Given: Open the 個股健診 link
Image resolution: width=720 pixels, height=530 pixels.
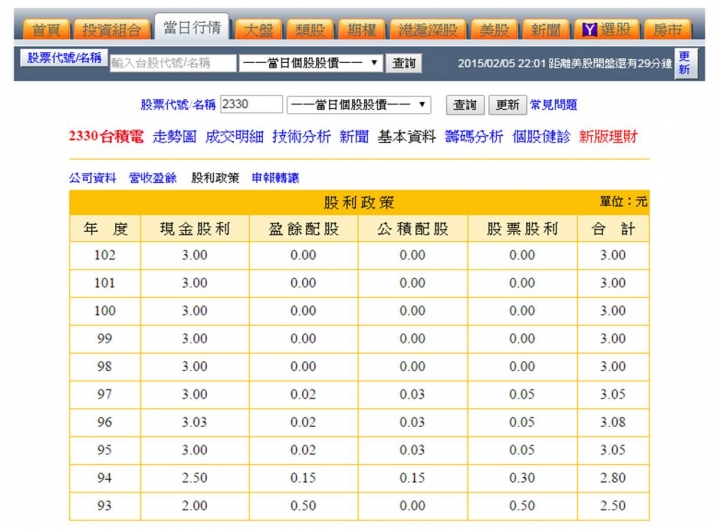Looking at the screenshot, I should coord(541,136).
